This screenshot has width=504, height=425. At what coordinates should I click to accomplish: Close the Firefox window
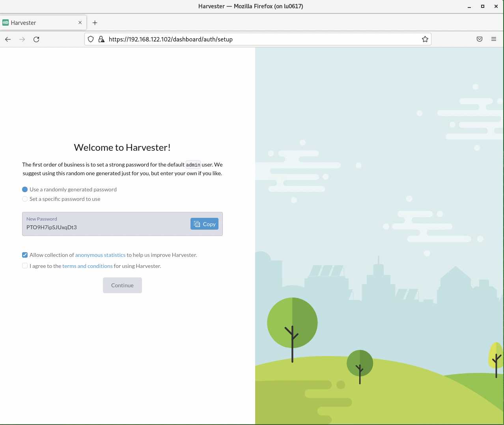pos(496,6)
